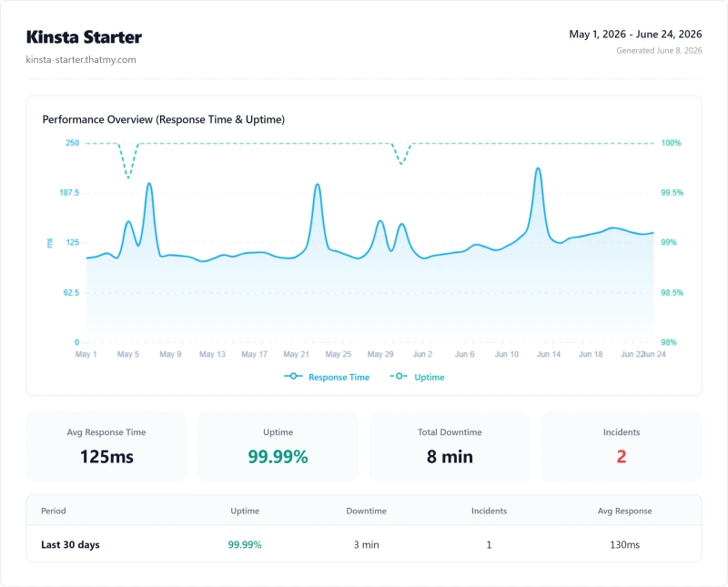Click the uptime dip near May 31

click(x=401, y=164)
